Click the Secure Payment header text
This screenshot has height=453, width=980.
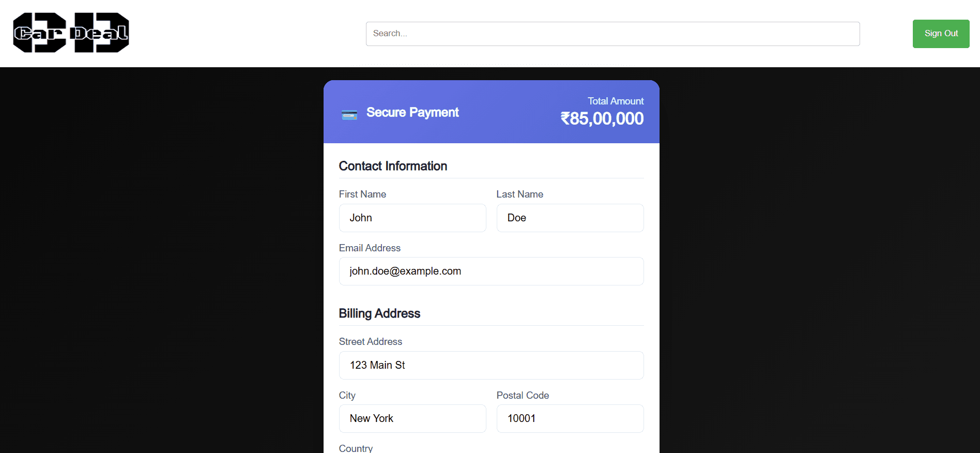tap(412, 112)
